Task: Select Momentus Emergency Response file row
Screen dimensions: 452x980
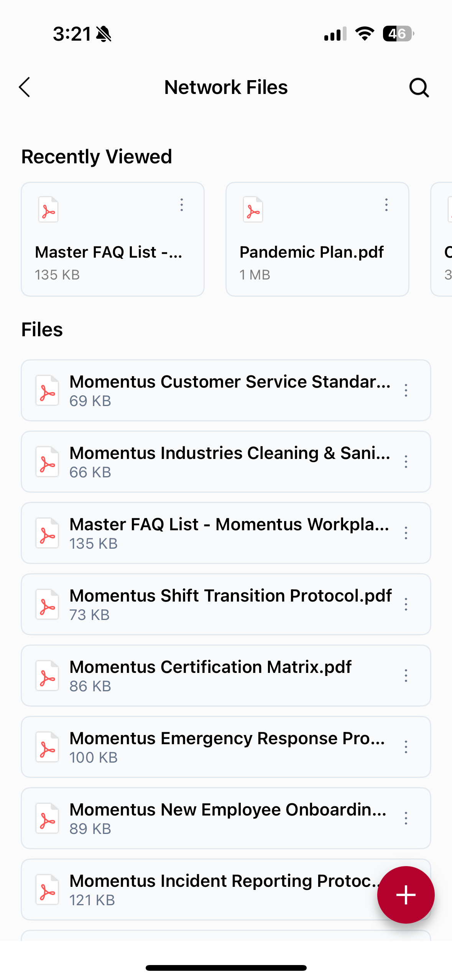Action: click(x=226, y=746)
